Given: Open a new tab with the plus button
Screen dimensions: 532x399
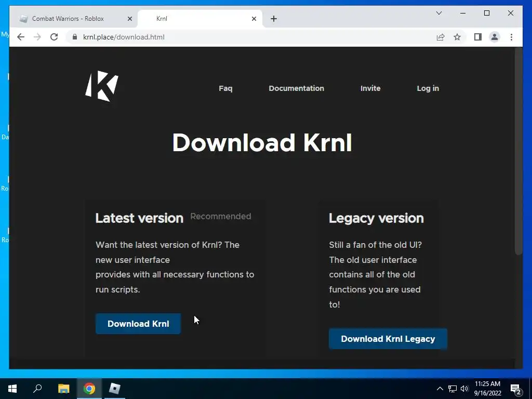Looking at the screenshot, I should pyautogui.click(x=274, y=19).
